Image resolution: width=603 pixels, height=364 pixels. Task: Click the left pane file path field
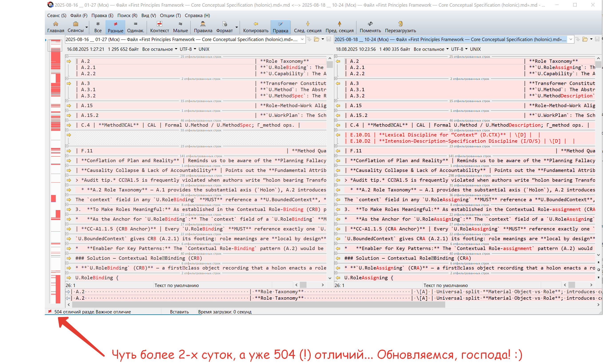tap(181, 39)
